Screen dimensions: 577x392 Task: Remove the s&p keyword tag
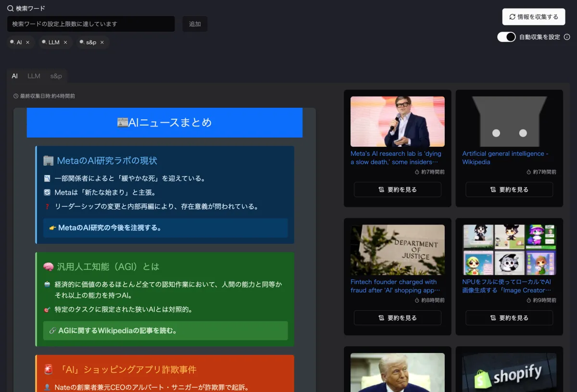pyautogui.click(x=102, y=42)
